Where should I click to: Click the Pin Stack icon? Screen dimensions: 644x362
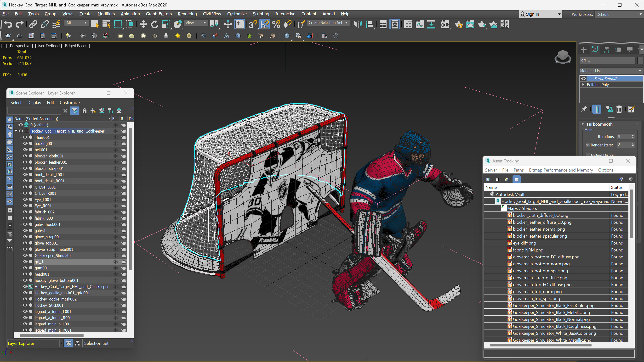(584, 109)
